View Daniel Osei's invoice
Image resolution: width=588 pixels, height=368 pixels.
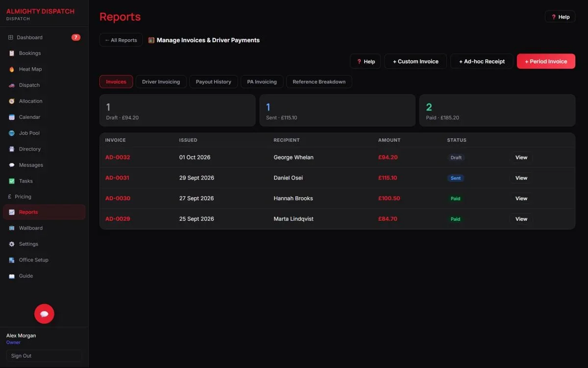[521, 178]
